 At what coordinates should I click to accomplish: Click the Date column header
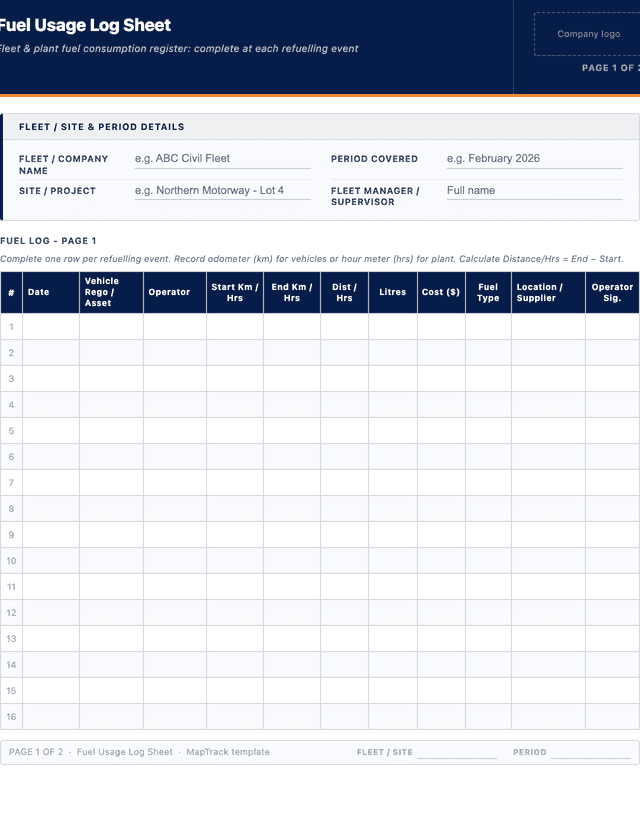point(51,292)
